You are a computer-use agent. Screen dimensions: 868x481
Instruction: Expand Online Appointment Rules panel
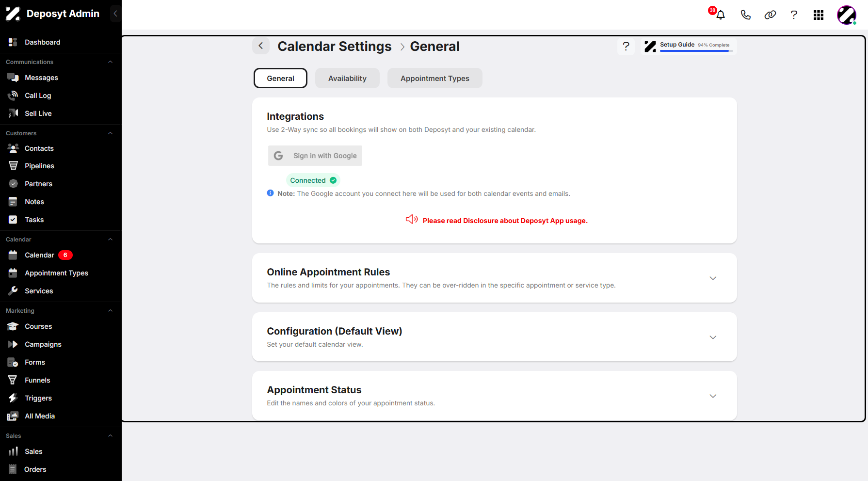[x=713, y=278]
